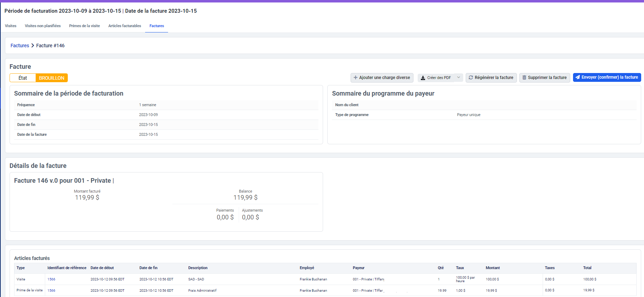644x297 pixels.
Task: Click the download icon on Créer des PDF
Action: pyautogui.click(x=423, y=78)
